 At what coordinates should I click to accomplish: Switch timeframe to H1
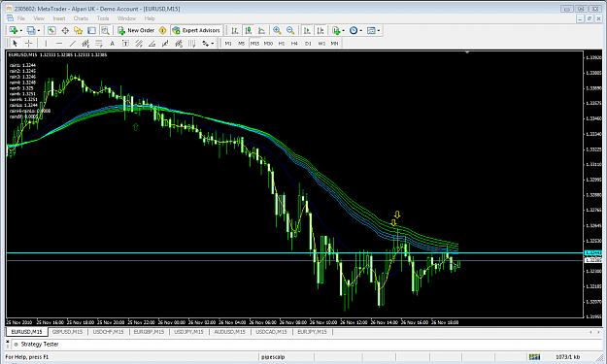282,44
